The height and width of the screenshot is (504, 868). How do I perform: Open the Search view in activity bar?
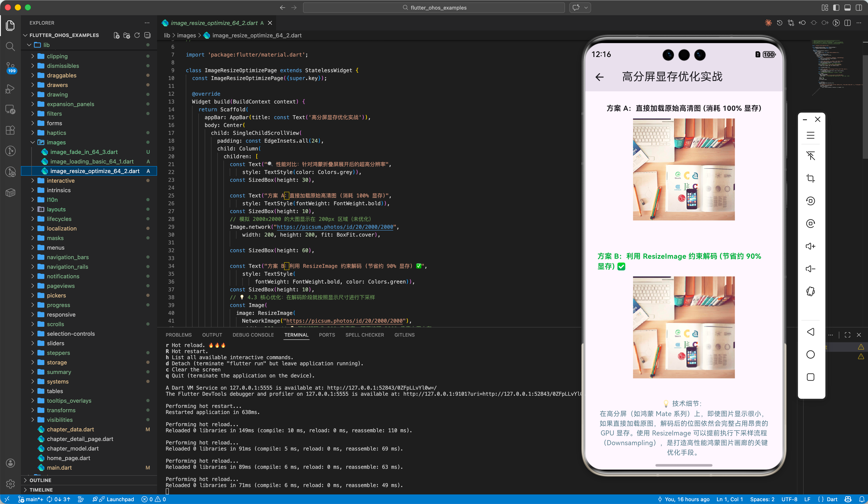pyautogui.click(x=10, y=46)
